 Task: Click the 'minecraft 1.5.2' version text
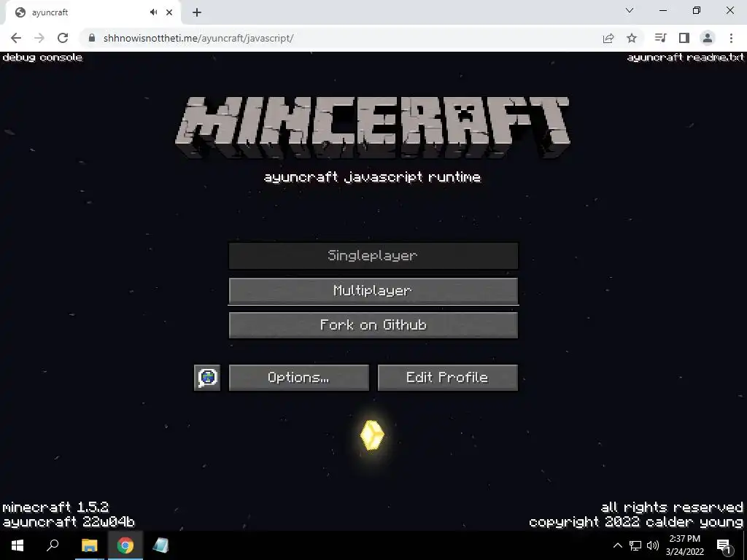[x=55, y=507]
